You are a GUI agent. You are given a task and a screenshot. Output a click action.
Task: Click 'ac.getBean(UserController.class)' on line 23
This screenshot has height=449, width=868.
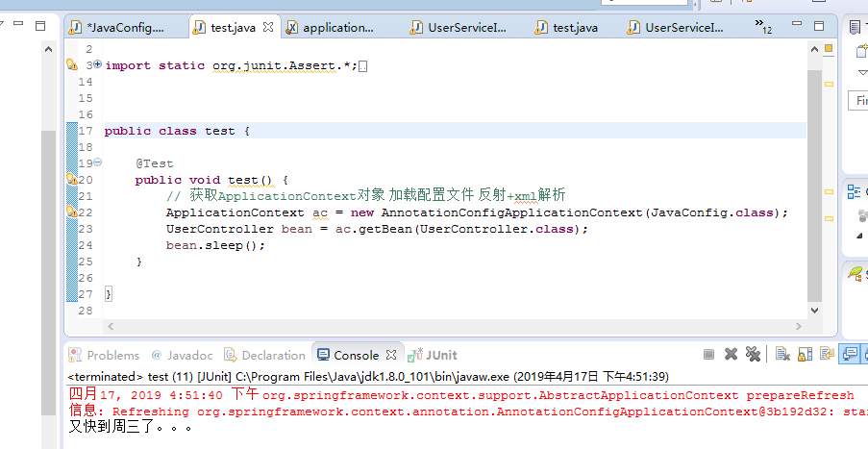pyautogui.click(x=458, y=229)
